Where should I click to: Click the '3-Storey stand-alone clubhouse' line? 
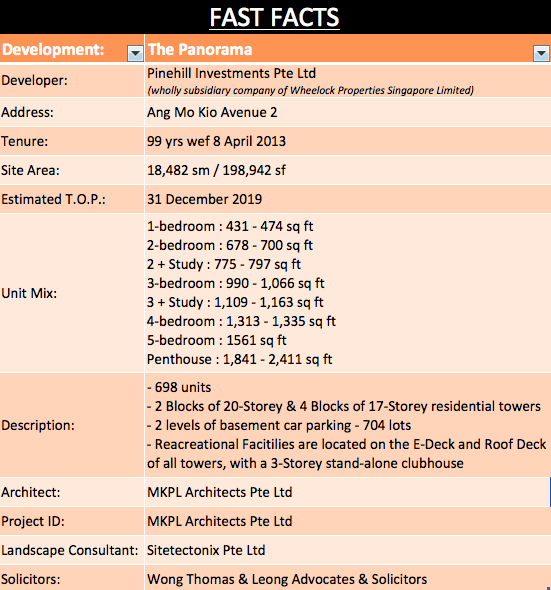pos(305,463)
